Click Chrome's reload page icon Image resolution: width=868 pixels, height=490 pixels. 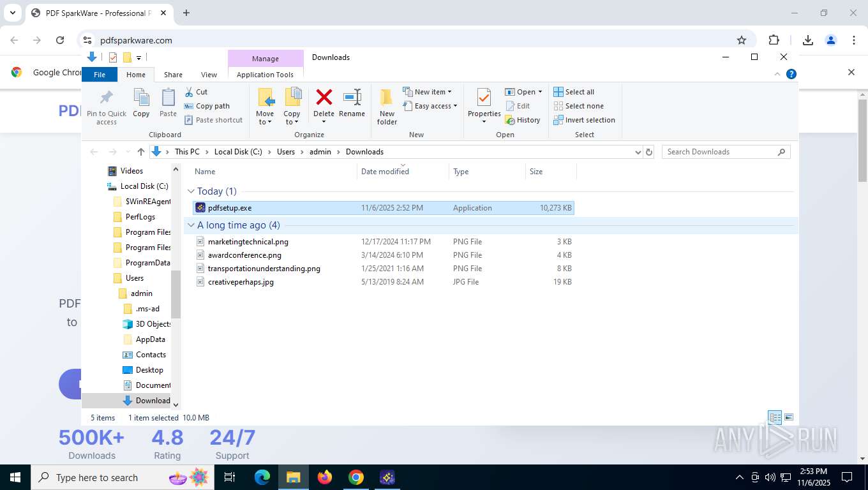tap(60, 40)
